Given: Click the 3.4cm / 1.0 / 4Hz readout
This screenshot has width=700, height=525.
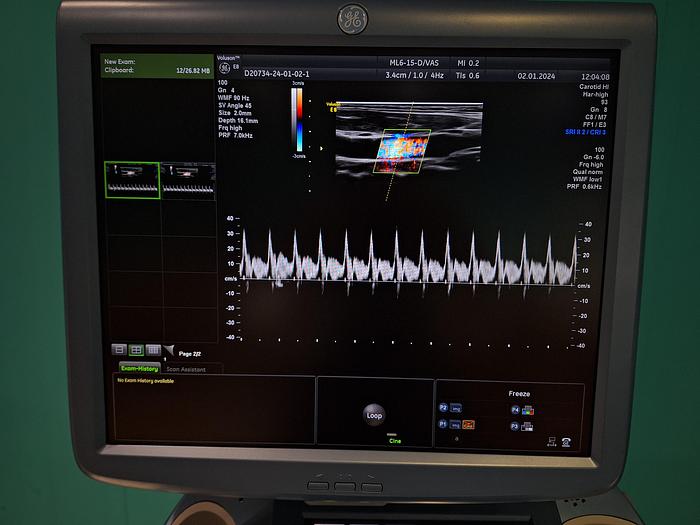Looking at the screenshot, I should (x=414, y=75).
